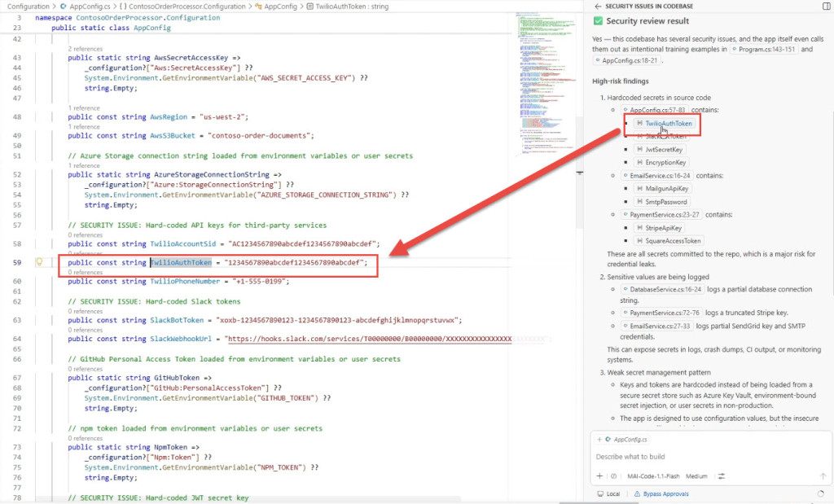Open the AppConfig.cs:18-21 reference link

(x=627, y=60)
